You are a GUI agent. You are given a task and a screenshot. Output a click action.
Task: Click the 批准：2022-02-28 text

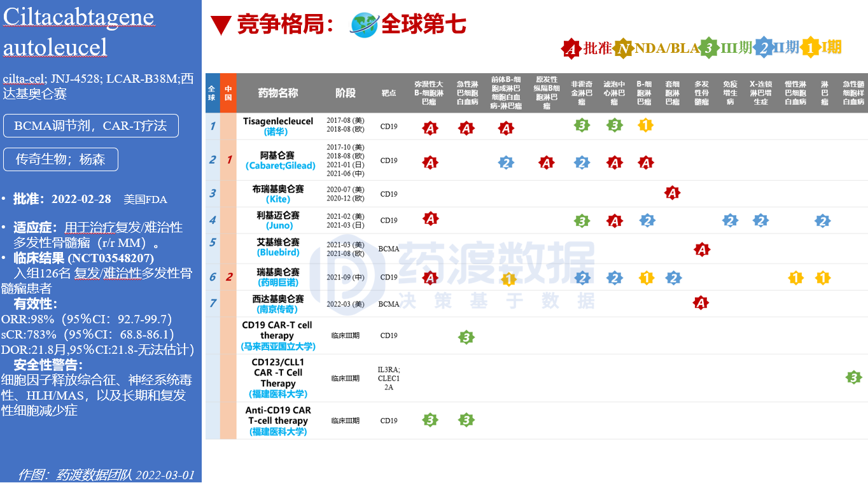[62, 199]
